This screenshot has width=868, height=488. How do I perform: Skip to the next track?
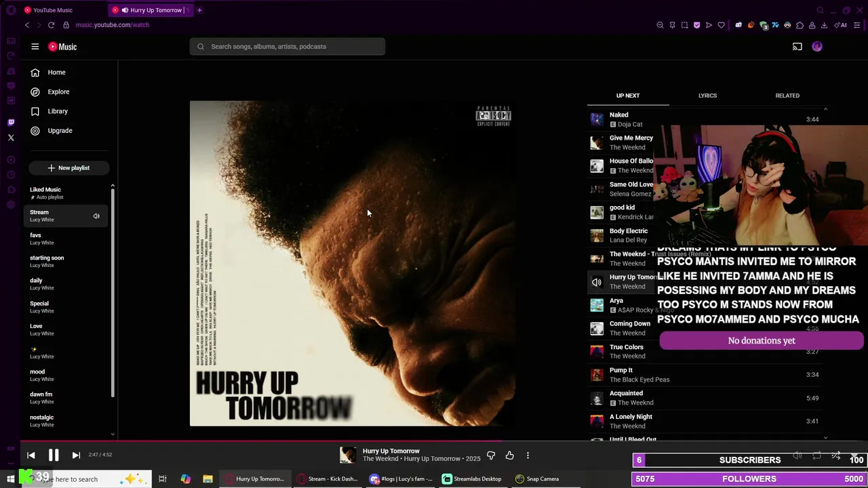76,455
